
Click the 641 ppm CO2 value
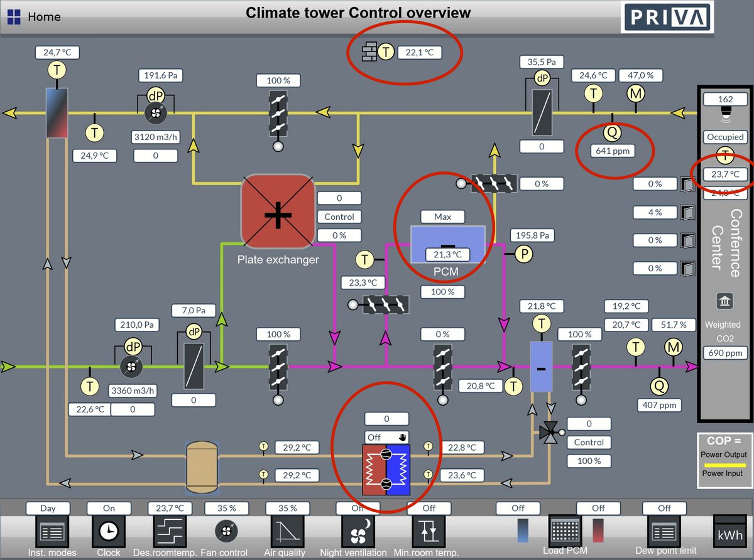tap(613, 151)
